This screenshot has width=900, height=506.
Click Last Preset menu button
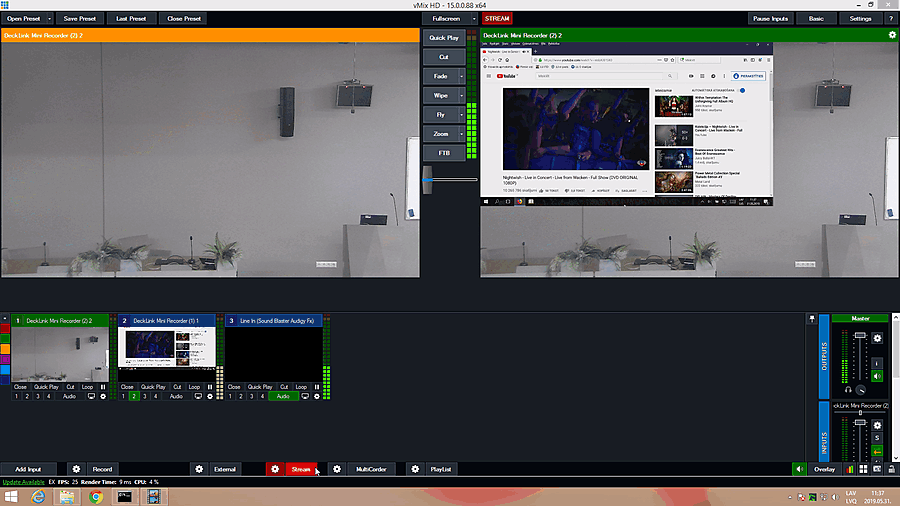(131, 18)
